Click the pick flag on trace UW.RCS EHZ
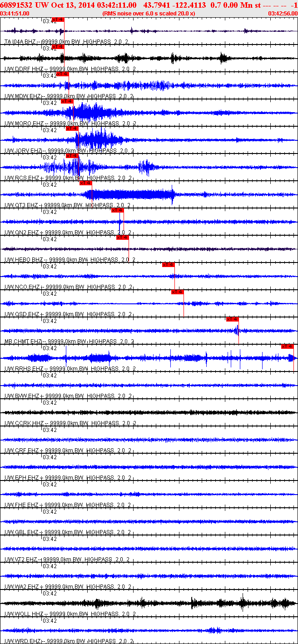 click(x=72, y=156)
